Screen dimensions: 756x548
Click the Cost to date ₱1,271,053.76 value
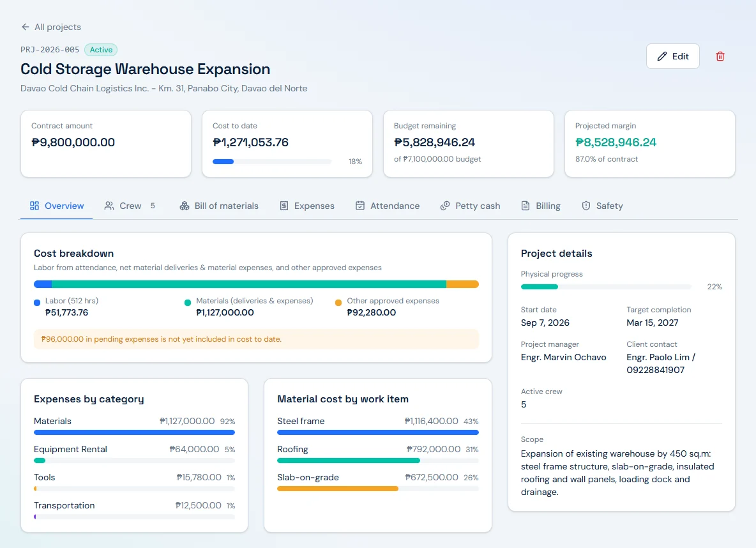click(250, 142)
